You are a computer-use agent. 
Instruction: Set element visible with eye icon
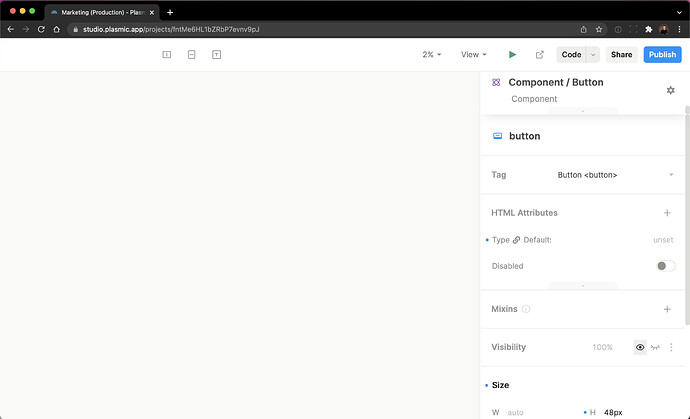(640, 347)
